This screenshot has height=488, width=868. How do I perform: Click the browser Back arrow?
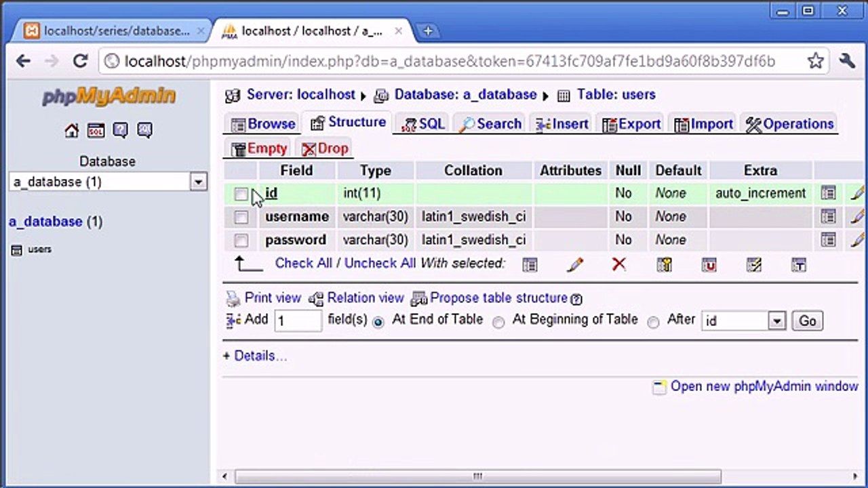[23, 61]
